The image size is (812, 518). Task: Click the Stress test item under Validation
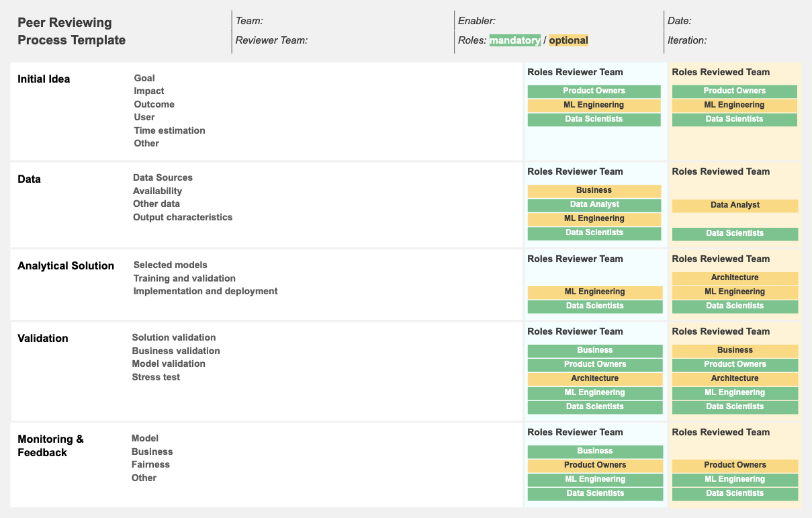tap(156, 377)
